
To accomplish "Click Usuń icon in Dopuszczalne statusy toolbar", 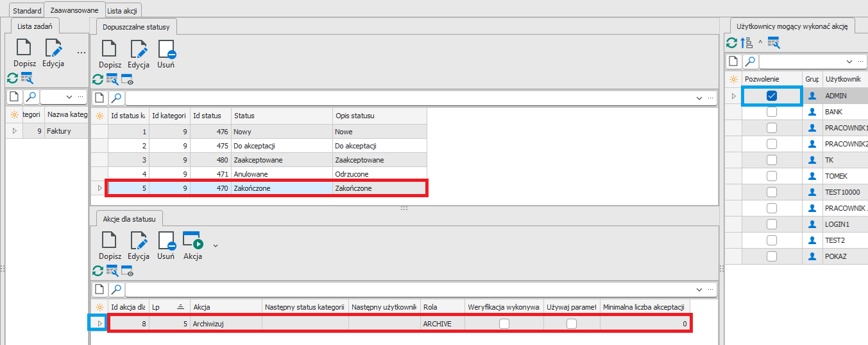I will [166, 50].
